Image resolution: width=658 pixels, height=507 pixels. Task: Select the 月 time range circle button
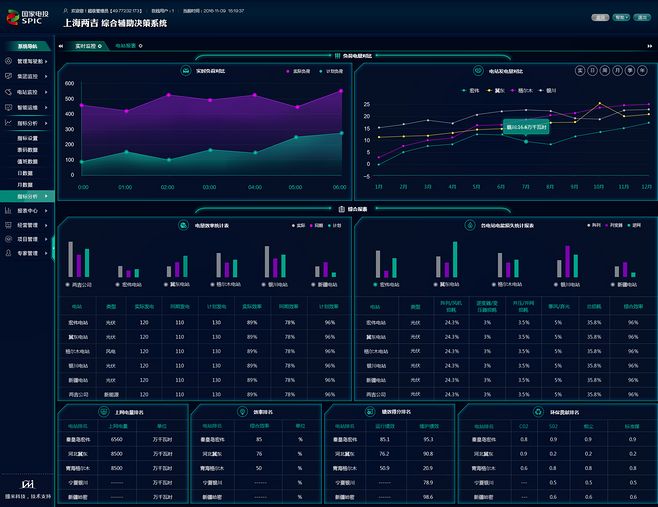617,71
